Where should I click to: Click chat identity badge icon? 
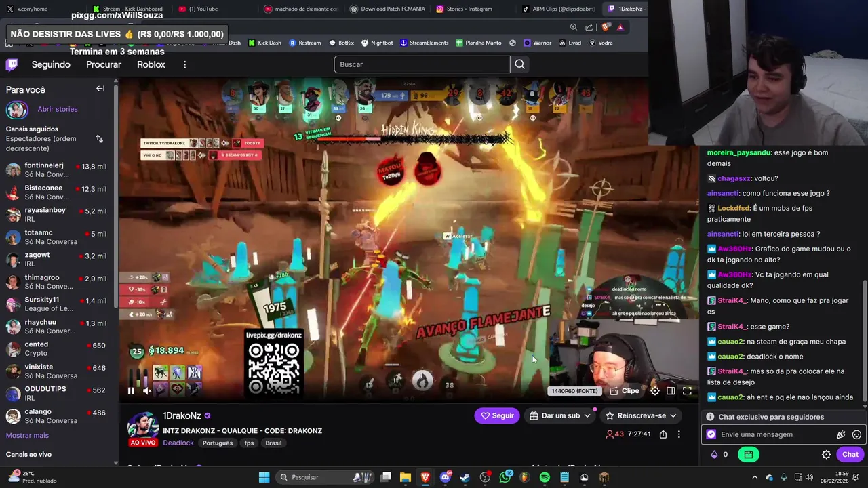click(x=711, y=434)
